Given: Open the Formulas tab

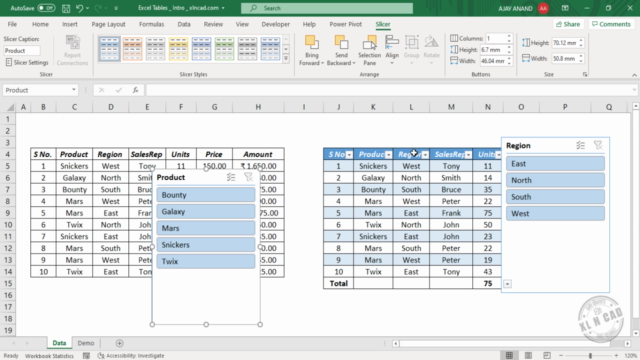Looking at the screenshot, I should pos(151,24).
